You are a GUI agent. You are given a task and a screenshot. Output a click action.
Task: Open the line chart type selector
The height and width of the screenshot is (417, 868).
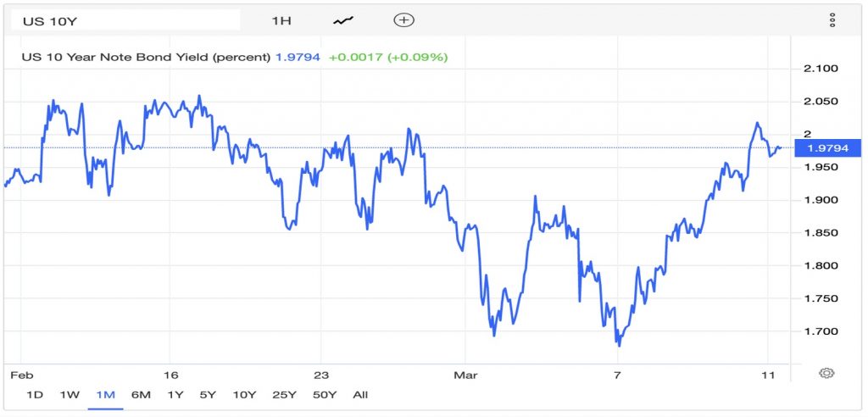click(343, 20)
